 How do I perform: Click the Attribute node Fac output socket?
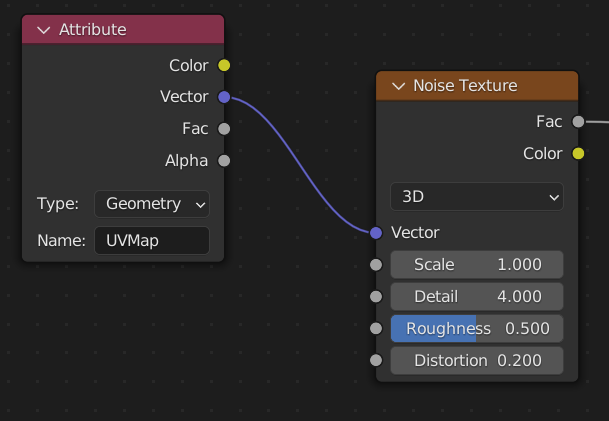coord(224,129)
